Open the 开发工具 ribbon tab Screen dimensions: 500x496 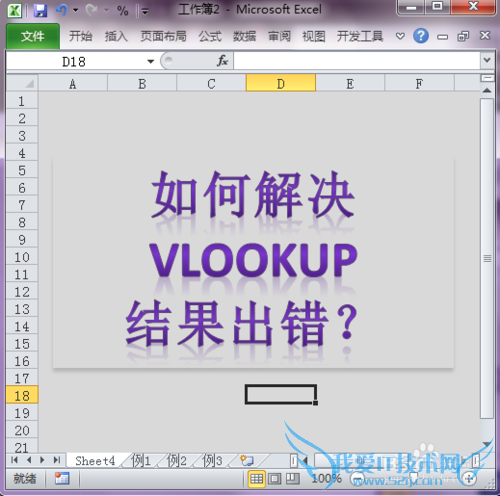[360, 36]
